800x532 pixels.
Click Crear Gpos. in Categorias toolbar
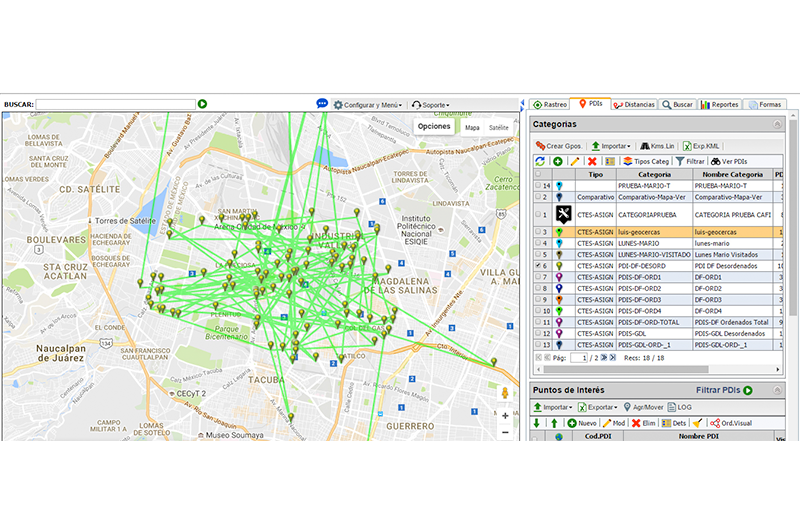click(x=559, y=146)
